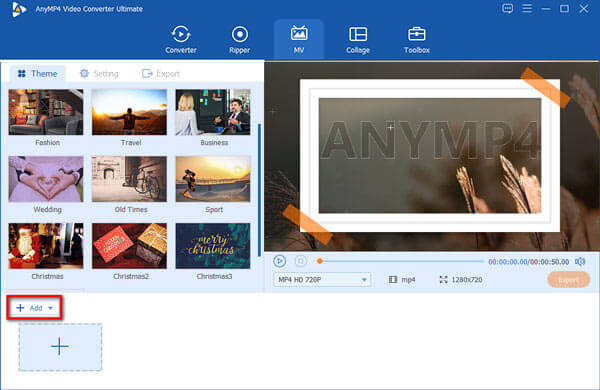Image resolution: width=600 pixels, height=390 pixels.
Task: Click the 1280x720 resolution icon
Action: click(443, 280)
